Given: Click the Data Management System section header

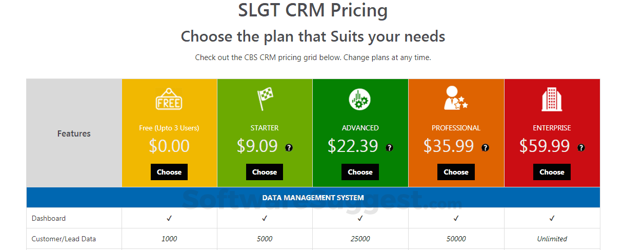Looking at the screenshot, I should click(x=313, y=198).
